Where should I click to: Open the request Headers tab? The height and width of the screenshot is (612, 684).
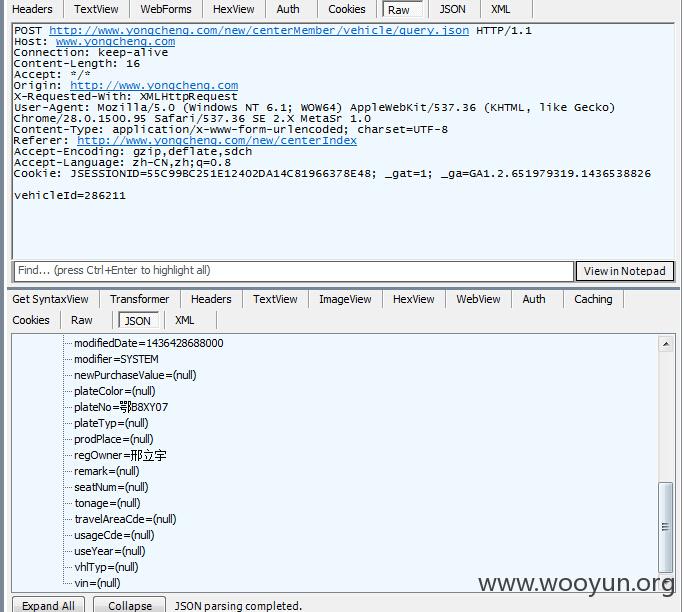coord(32,9)
